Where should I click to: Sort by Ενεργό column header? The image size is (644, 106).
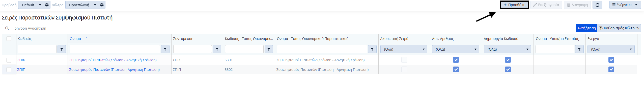593,38
